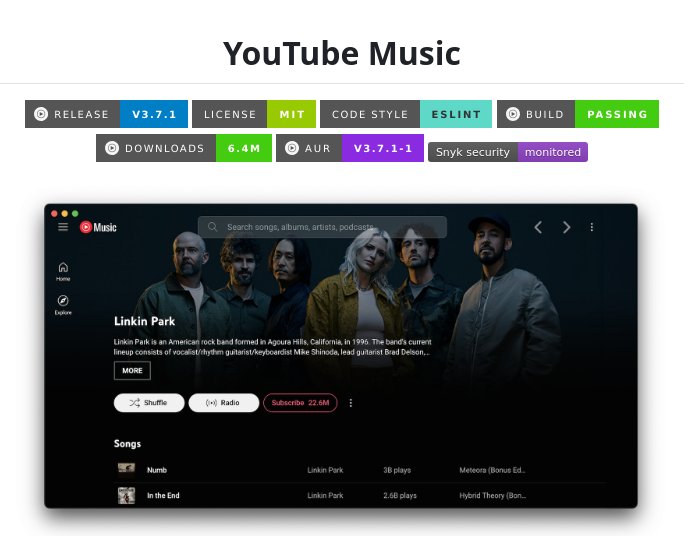Click the Build passing badge
Viewport: 684px width, 536px height.
pos(578,114)
